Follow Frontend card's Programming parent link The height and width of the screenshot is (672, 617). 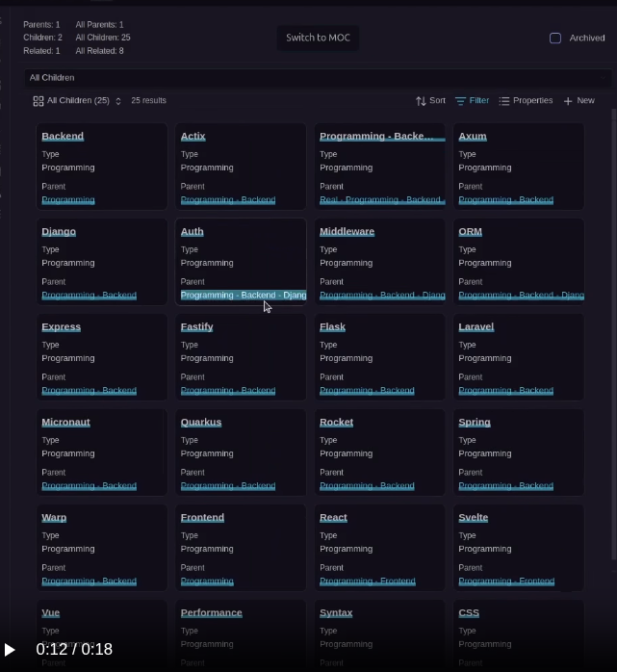click(207, 582)
